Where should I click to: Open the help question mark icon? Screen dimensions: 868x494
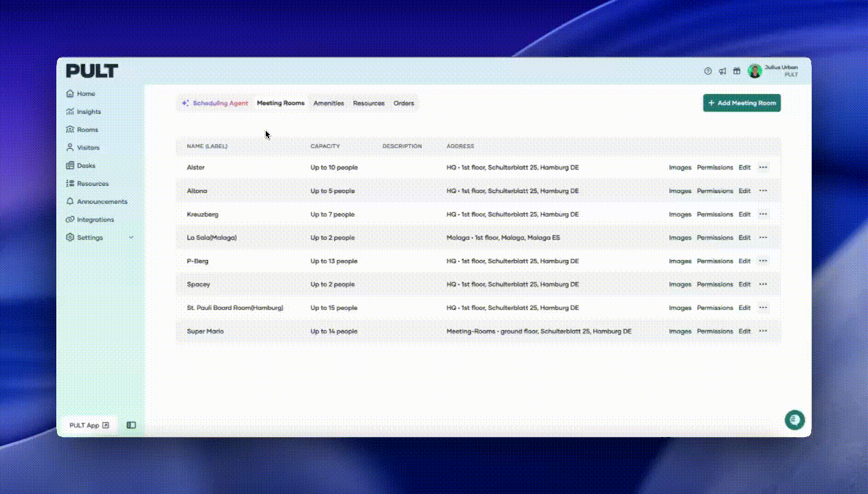pyautogui.click(x=708, y=71)
